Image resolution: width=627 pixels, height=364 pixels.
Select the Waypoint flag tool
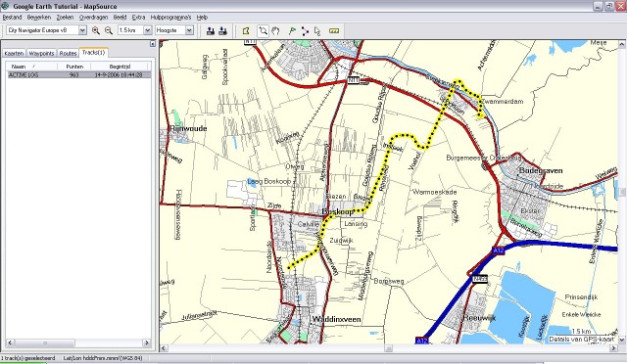pos(292,30)
